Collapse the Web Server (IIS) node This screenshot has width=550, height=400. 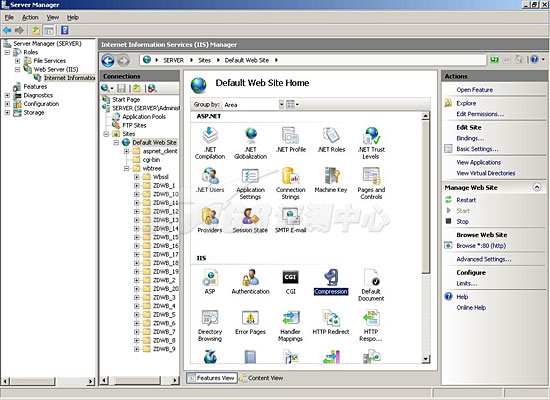coord(17,69)
